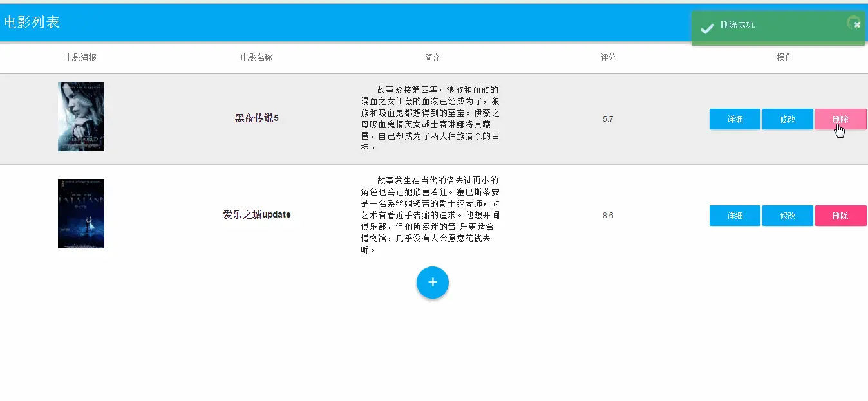Click the 评分 column header
The image size is (868, 401).
(x=608, y=57)
